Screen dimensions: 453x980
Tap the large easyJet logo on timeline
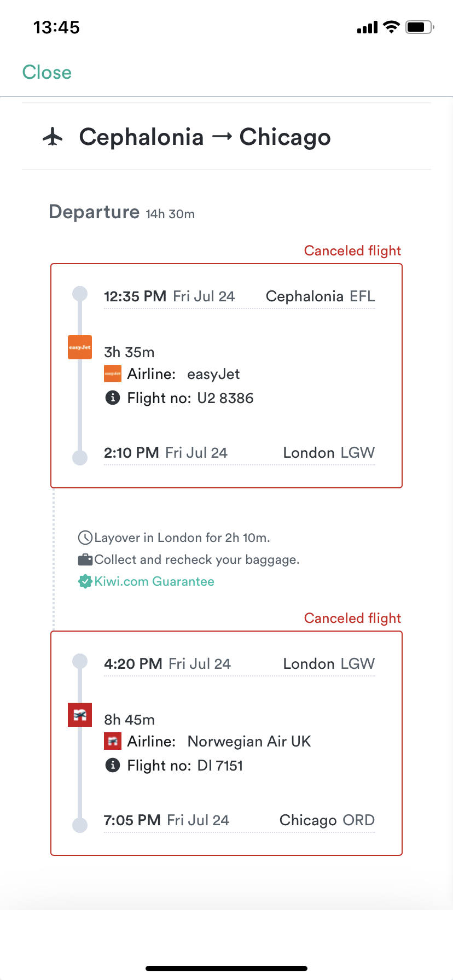pyautogui.click(x=80, y=347)
